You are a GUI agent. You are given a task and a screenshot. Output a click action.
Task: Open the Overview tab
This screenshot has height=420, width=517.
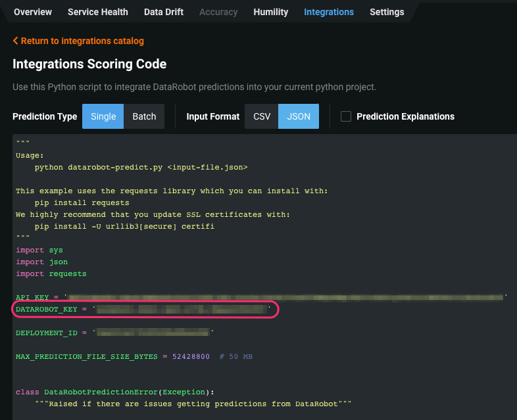click(x=33, y=12)
